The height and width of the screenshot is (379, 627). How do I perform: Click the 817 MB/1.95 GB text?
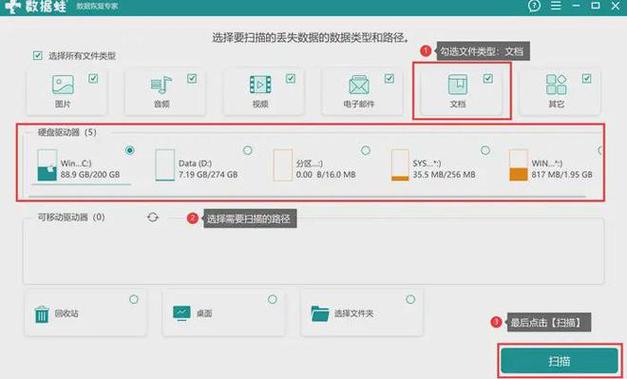point(562,175)
